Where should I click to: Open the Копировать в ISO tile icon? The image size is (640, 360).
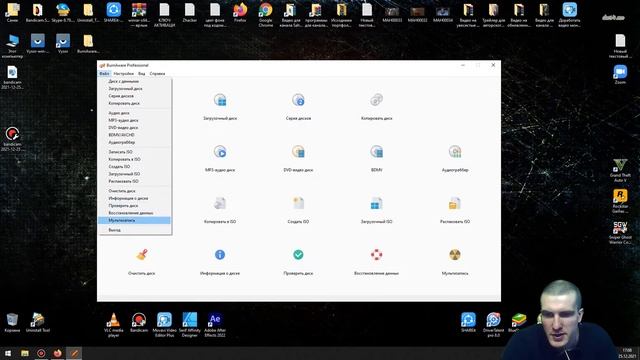tap(220, 203)
